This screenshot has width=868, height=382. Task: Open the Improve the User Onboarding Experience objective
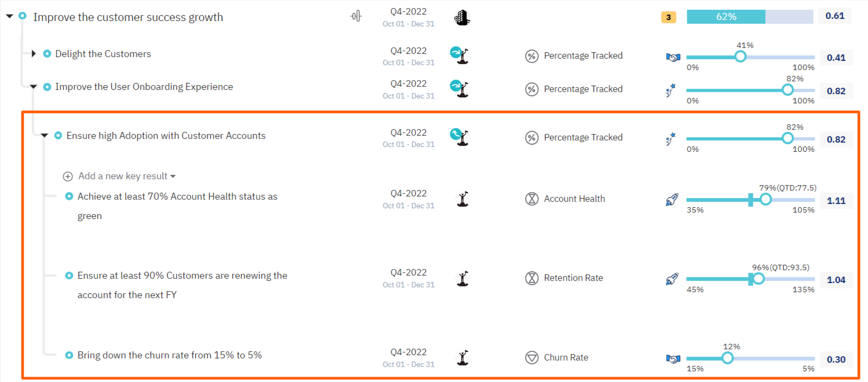pos(144,87)
